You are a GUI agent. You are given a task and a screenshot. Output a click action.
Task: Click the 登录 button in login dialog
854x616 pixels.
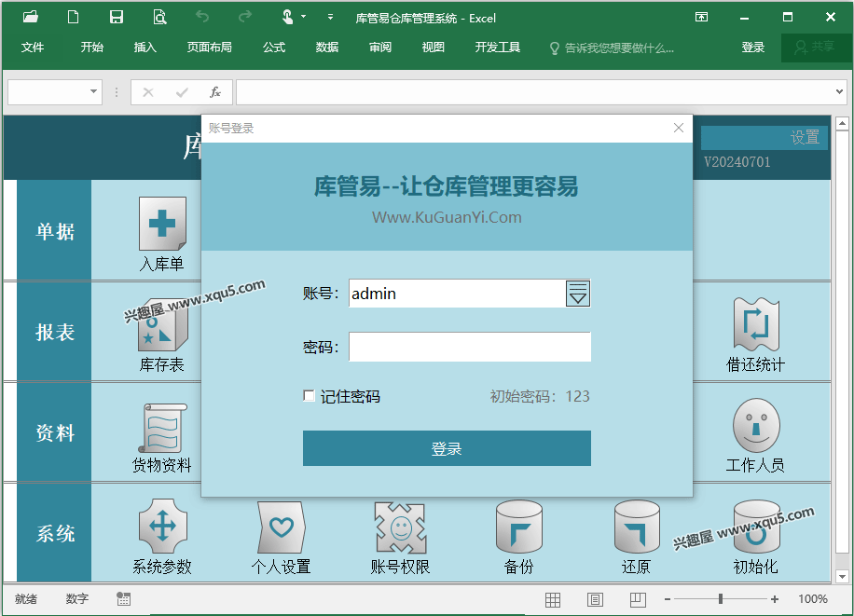click(447, 448)
